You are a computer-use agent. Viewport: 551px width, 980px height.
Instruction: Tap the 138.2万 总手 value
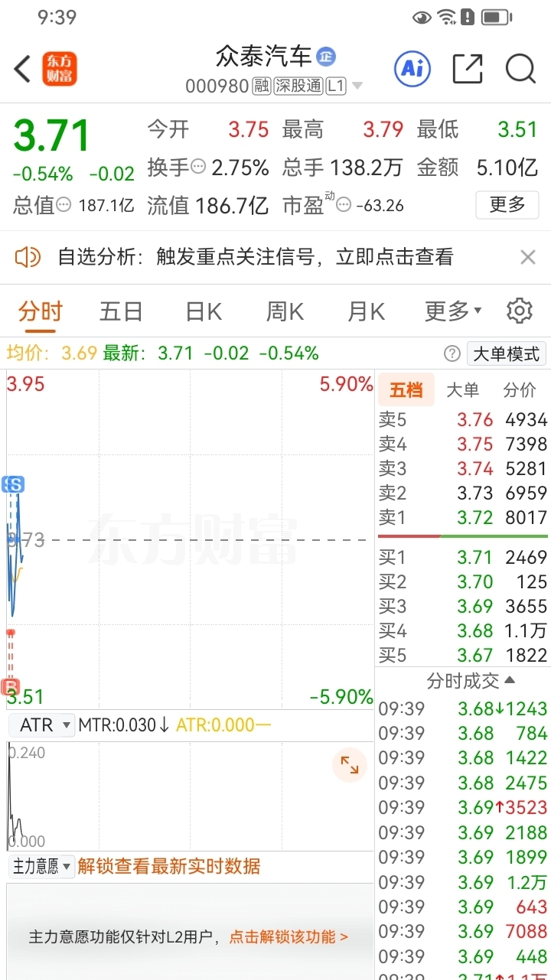(366, 167)
